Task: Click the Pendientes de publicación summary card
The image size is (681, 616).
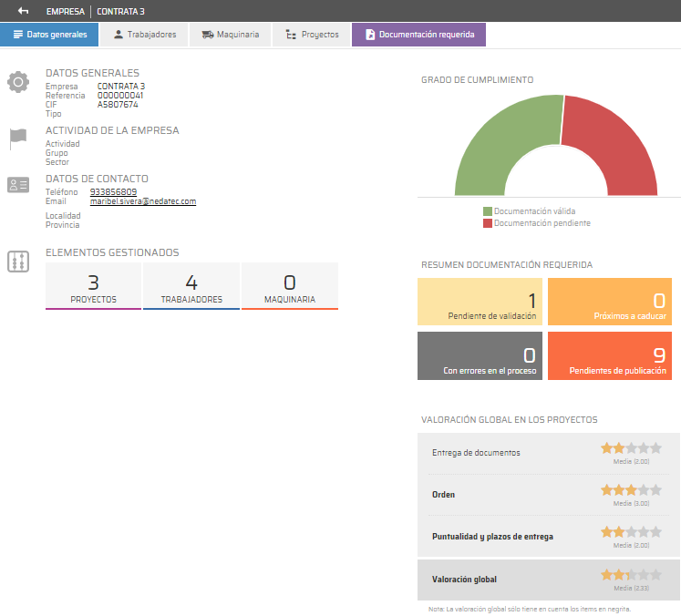Action: pyautogui.click(x=610, y=355)
